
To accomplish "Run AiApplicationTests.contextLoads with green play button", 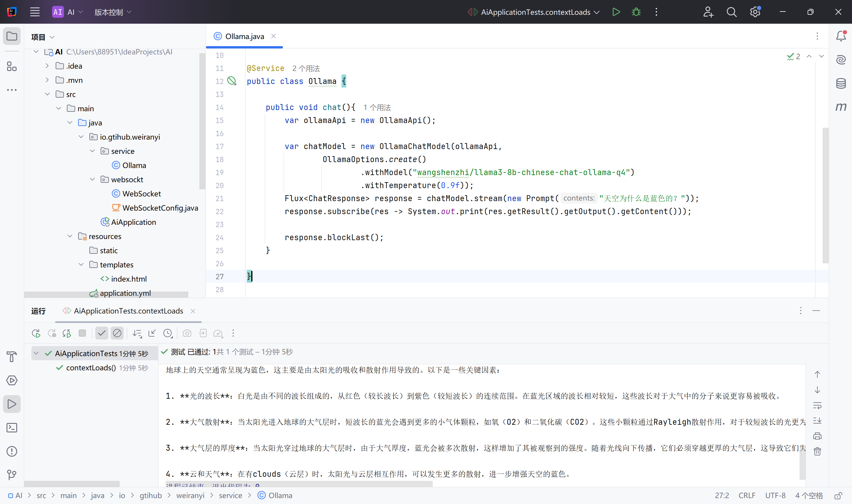I will (616, 12).
